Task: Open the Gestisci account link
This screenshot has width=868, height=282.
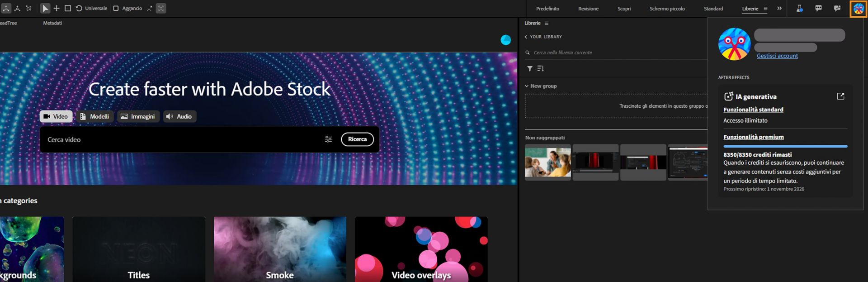Action: 777,56
